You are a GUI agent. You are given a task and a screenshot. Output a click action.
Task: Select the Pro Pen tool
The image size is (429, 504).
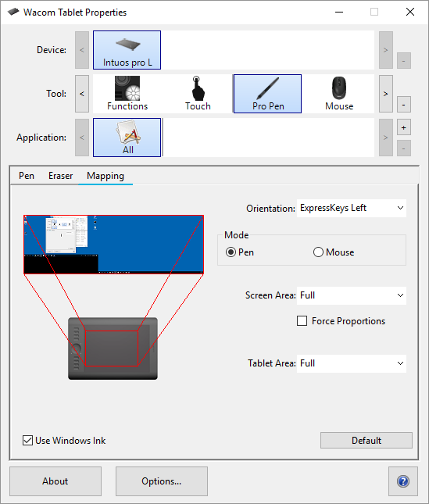pos(268,94)
